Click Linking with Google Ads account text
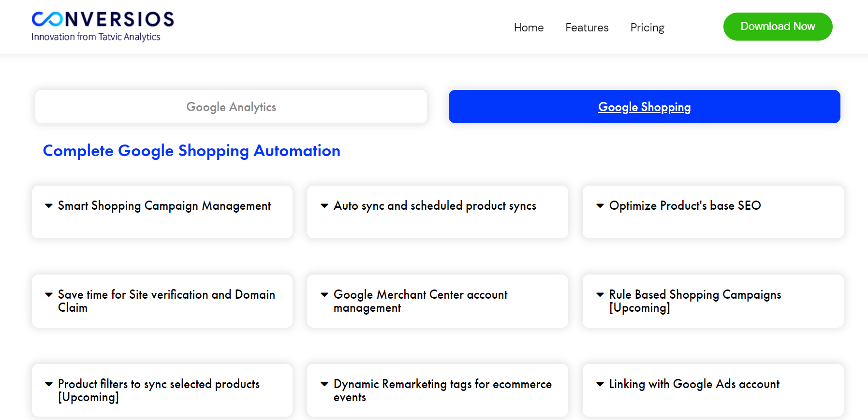This screenshot has width=868, height=420. pyautogui.click(x=694, y=384)
